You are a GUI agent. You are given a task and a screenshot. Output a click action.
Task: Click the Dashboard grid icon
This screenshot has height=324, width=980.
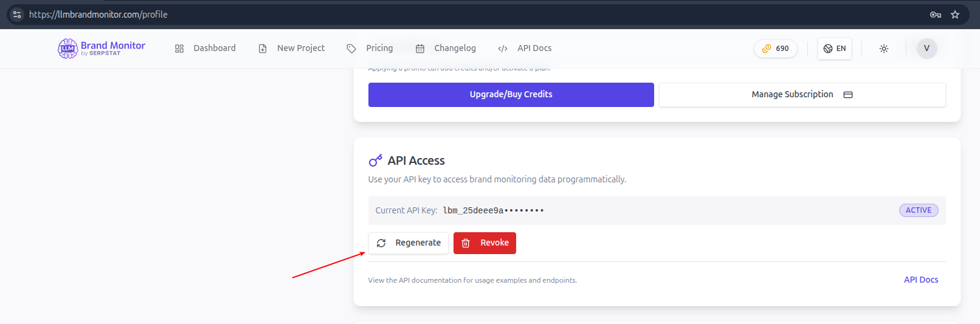(x=179, y=49)
